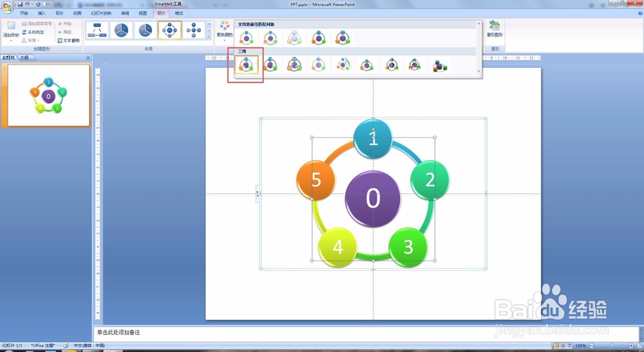Click the 添加形状 add shape button
The height and width of the screenshot is (352, 644).
click(x=11, y=29)
